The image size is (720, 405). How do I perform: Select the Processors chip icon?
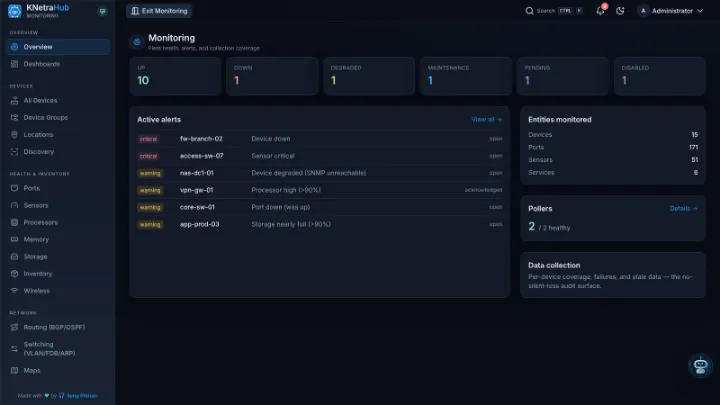pos(15,222)
